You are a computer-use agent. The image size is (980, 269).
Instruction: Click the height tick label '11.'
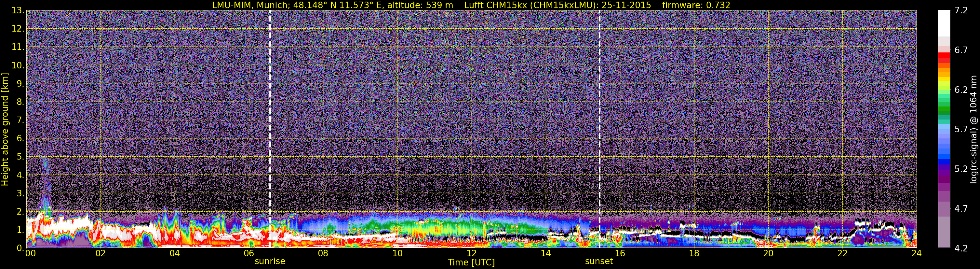18,47
